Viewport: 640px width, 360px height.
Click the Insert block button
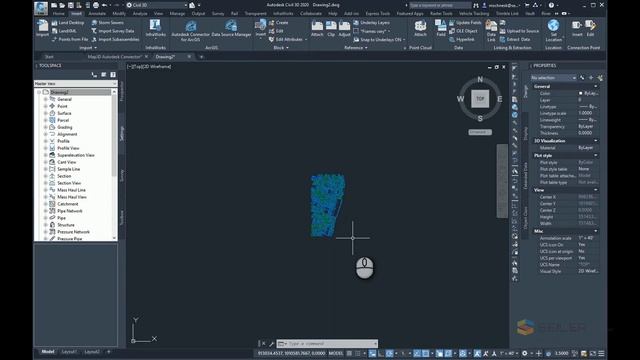click(260, 28)
